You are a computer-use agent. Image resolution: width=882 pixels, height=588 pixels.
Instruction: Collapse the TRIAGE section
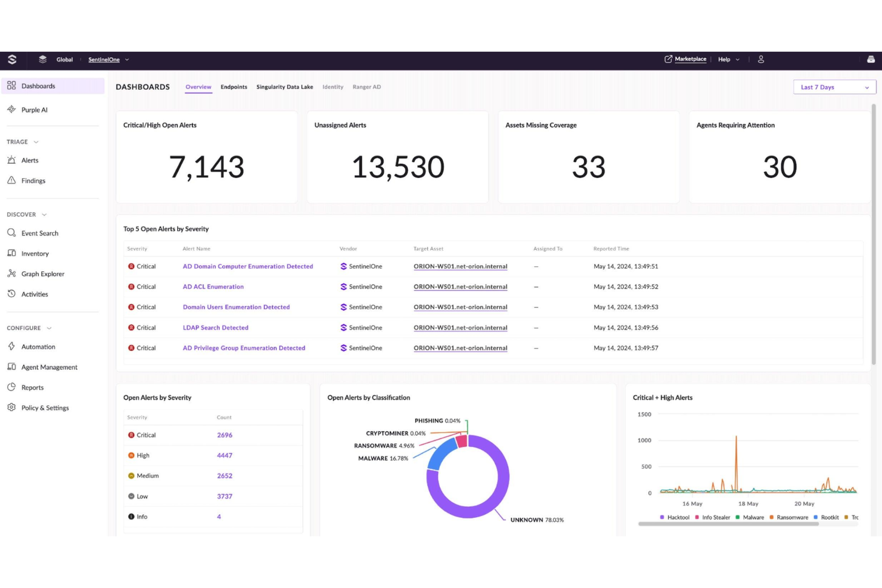click(x=35, y=142)
